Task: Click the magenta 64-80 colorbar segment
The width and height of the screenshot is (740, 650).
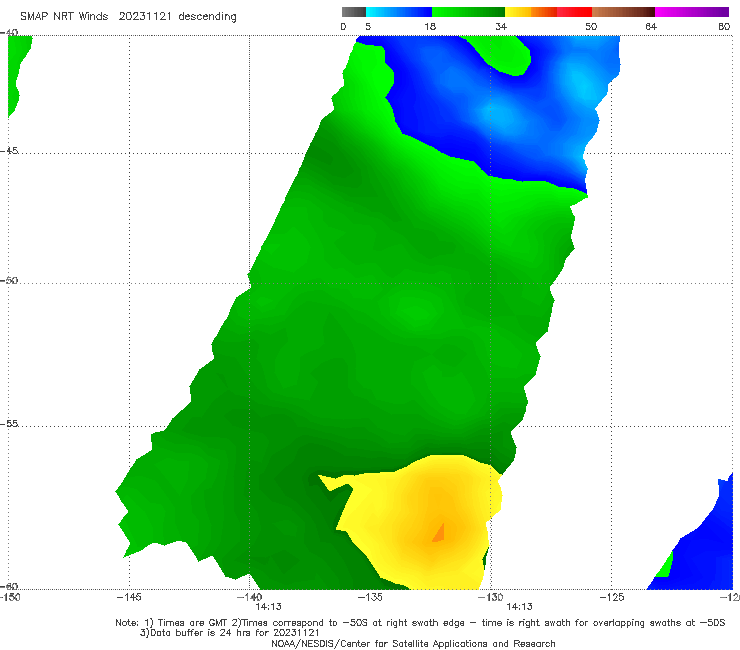Action: (692, 12)
